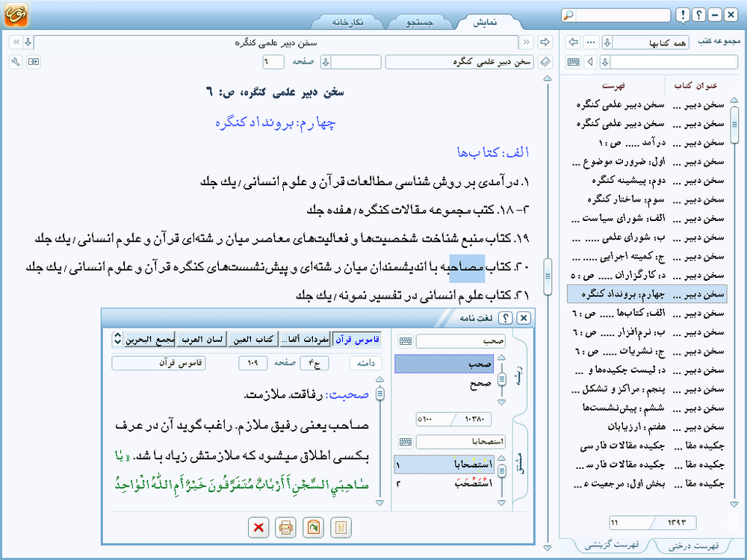
Task: Open the فهرست درختی tab
Action: (x=693, y=546)
